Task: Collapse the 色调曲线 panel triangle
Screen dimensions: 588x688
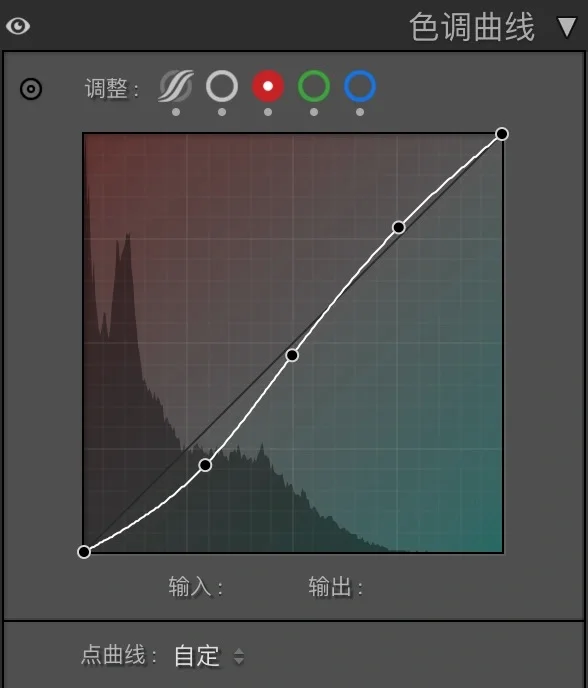Action: (566, 27)
